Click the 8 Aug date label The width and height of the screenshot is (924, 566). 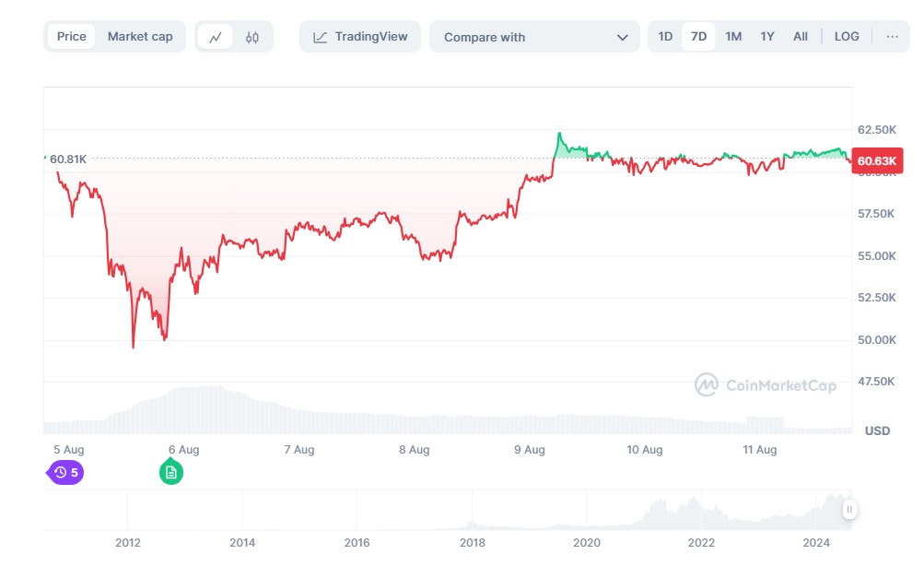point(415,450)
